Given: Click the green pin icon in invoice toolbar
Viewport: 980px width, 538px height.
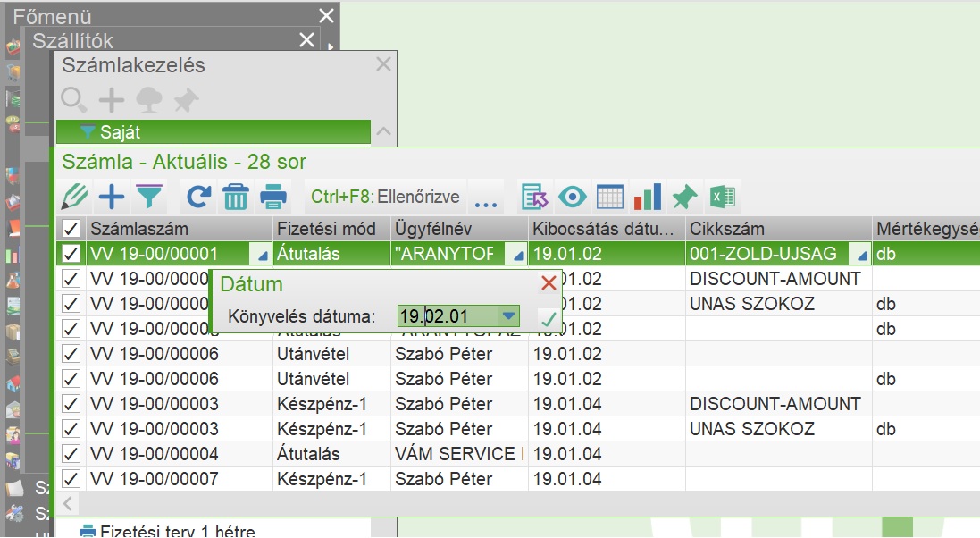Looking at the screenshot, I should coord(685,197).
